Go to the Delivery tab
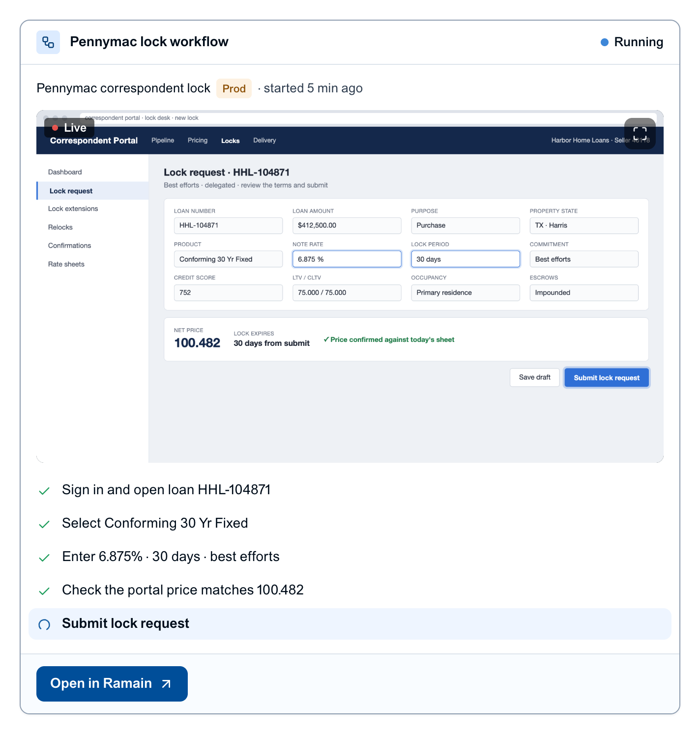The width and height of the screenshot is (700, 733). point(264,141)
